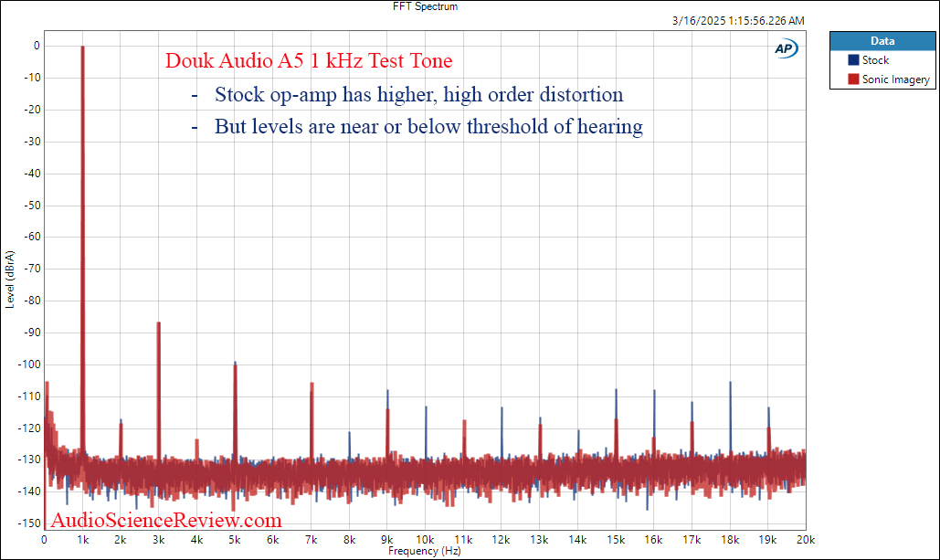This screenshot has height=560, width=940.
Task: Click the Data legend header
Action: click(x=882, y=41)
